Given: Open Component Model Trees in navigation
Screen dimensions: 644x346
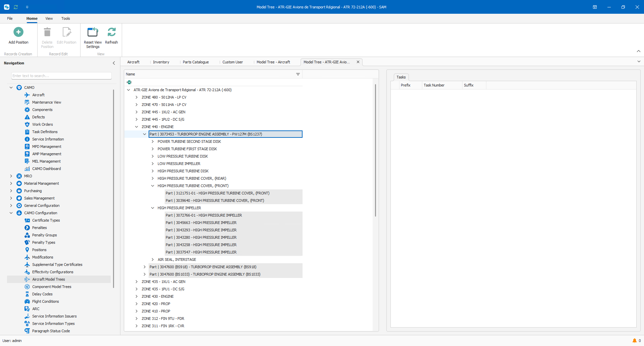Looking at the screenshot, I should pos(52,287).
